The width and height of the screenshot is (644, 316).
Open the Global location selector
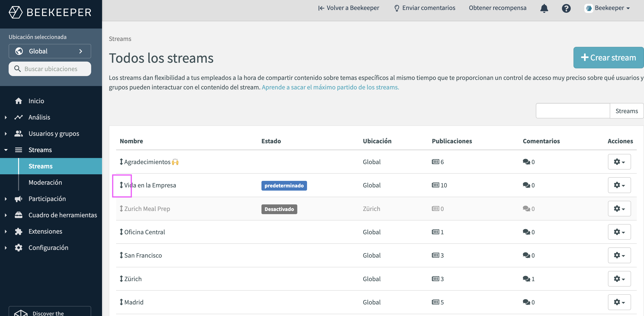[x=50, y=51]
